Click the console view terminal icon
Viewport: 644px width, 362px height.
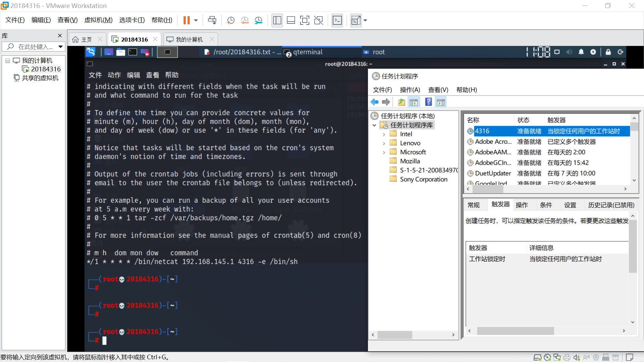click(337, 20)
